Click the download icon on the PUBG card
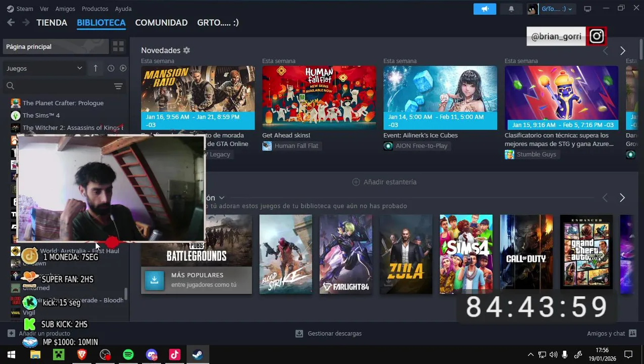The width and height of the screenshot is (644, 364). coord(154,280)
